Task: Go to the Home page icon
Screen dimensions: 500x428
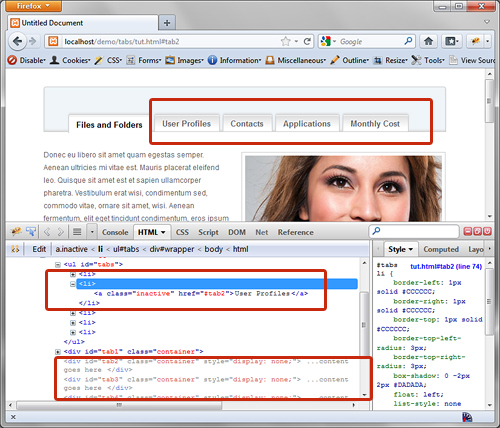Action: point(428,41)
